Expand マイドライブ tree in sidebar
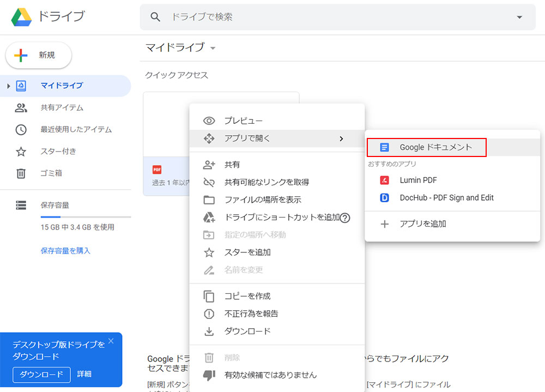The image size is (545, 392). 9,86
